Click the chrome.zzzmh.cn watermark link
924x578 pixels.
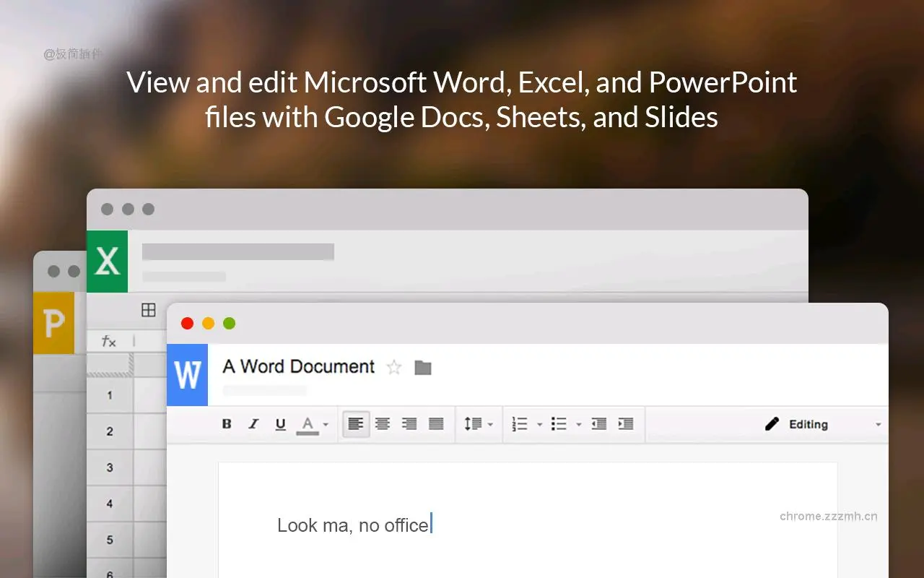coord(828,516)
